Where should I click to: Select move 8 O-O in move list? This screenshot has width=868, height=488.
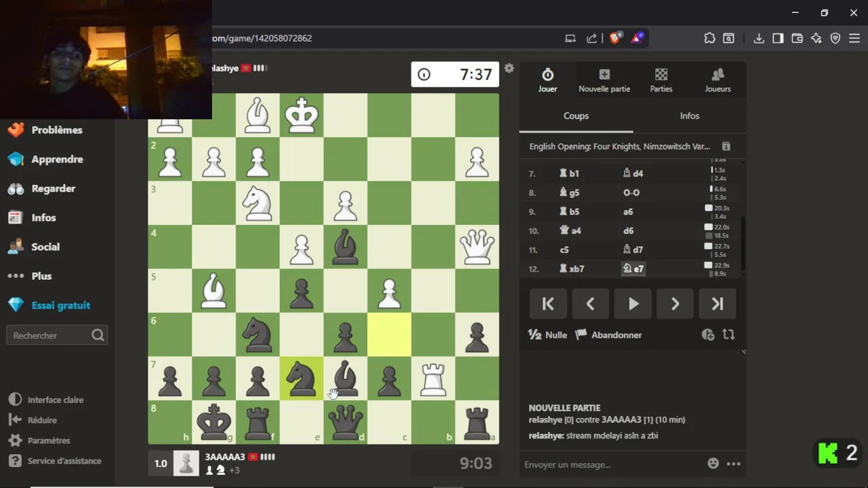631,192
